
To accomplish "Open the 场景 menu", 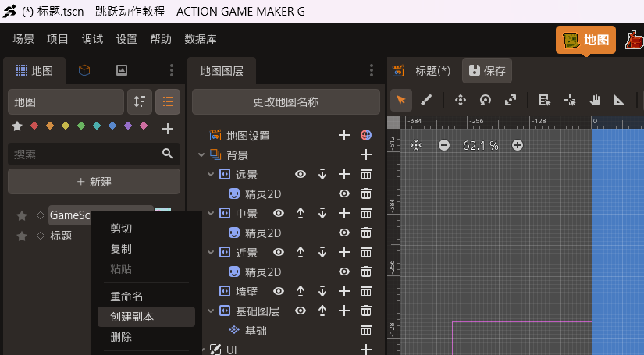I will 23,39.
